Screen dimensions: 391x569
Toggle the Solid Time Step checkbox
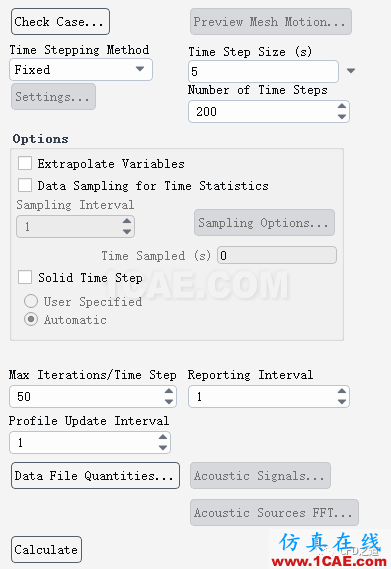(x=25, y=277)
